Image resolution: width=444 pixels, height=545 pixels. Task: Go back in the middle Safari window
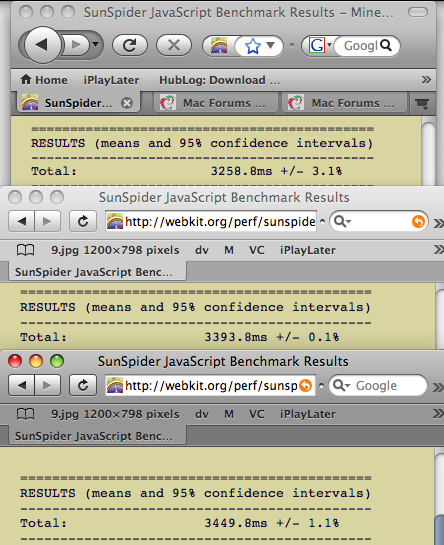pos(22,221)
